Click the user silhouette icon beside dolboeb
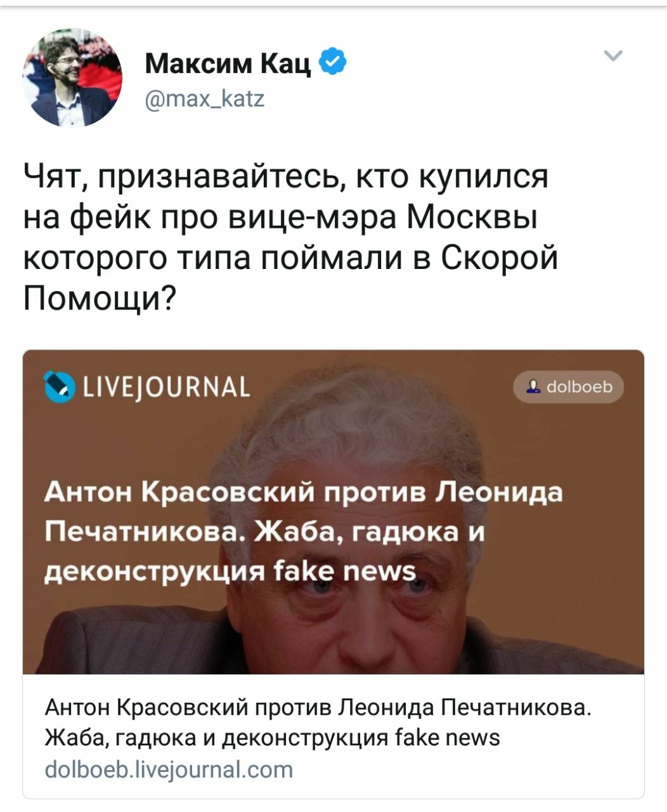The image size is (667, 812). point(534,386)
